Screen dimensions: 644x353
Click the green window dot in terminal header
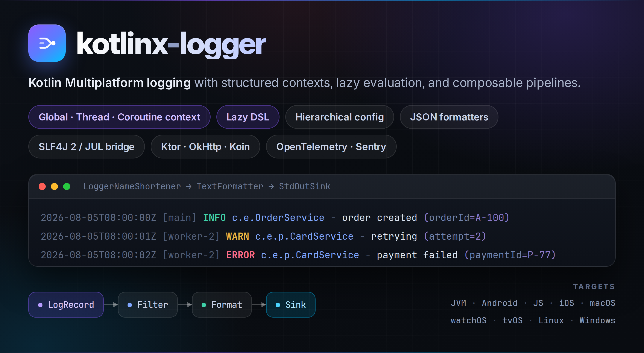click(67, 187)
